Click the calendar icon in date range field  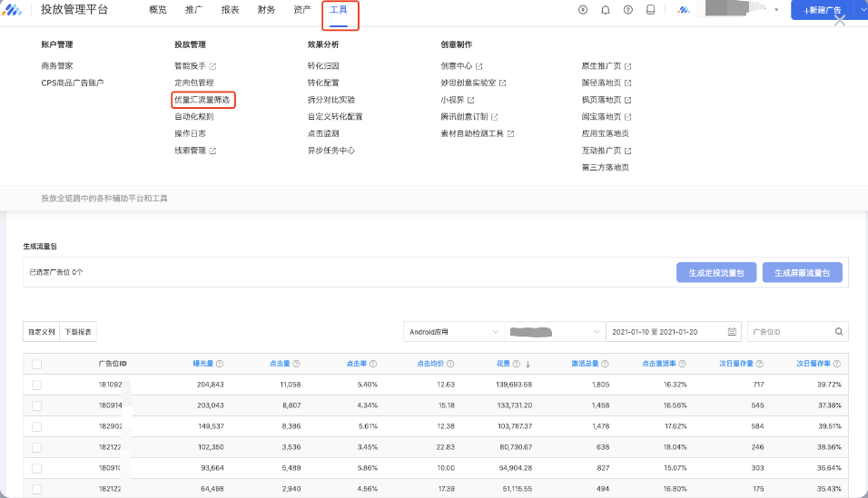click(732, 332)
